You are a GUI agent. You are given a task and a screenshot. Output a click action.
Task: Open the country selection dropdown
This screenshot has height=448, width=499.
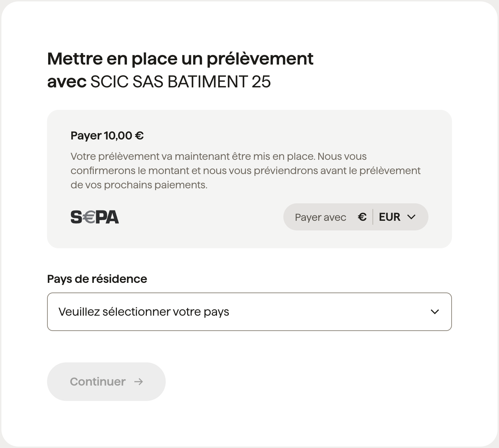249,312
